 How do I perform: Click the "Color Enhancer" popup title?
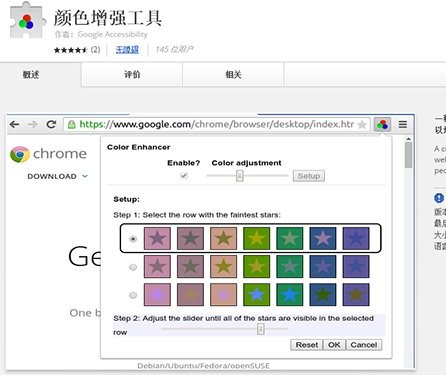point(138,147)
